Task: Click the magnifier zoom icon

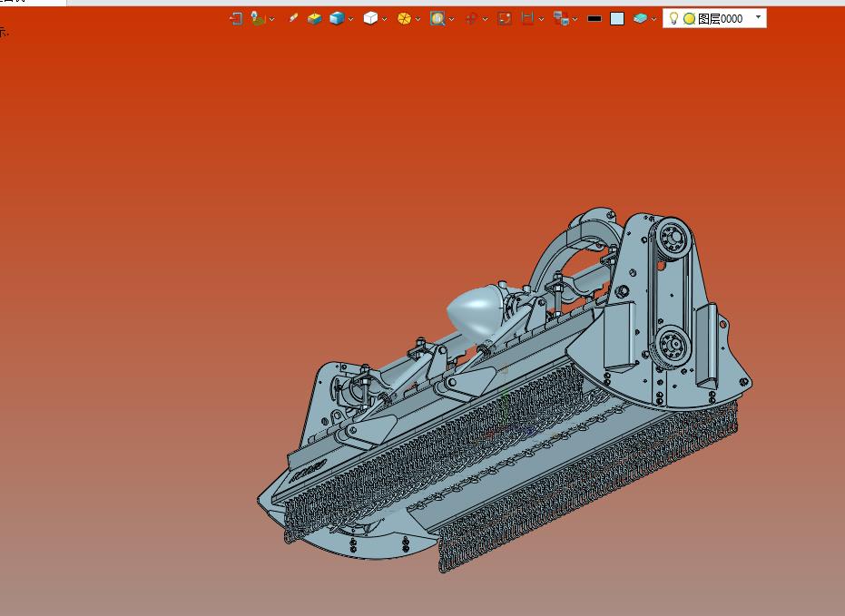Action: click(437, 19)
